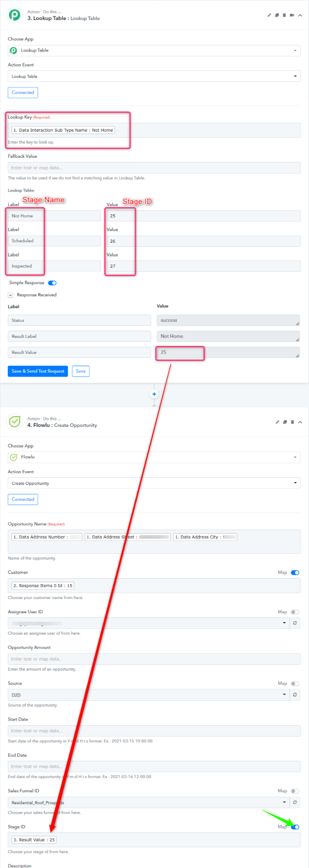
Task: Collapse the Response Received section
Action: tap(10, 295)
